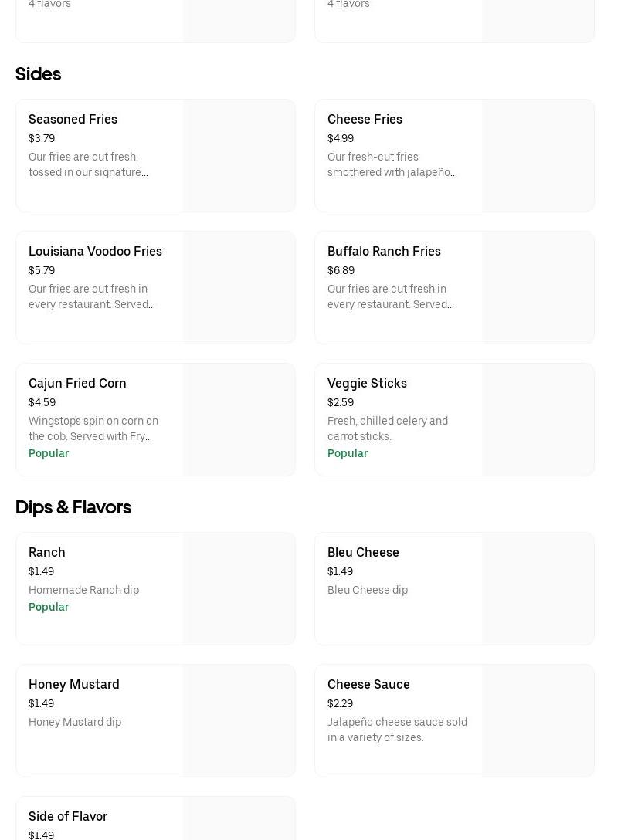This screenshot has width=621, height=840.
Task: Open the Seasoned Fries item
Action: pos(73,119)
